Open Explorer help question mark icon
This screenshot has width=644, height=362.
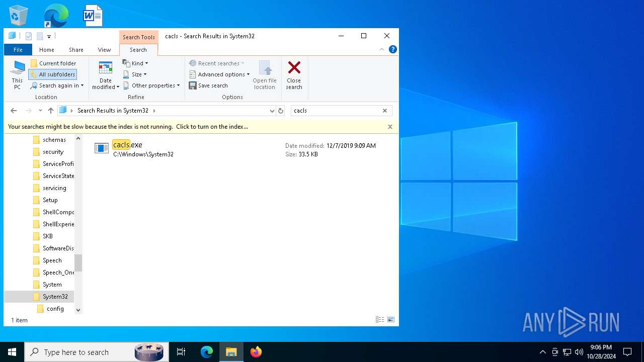(x=393, y=49)
